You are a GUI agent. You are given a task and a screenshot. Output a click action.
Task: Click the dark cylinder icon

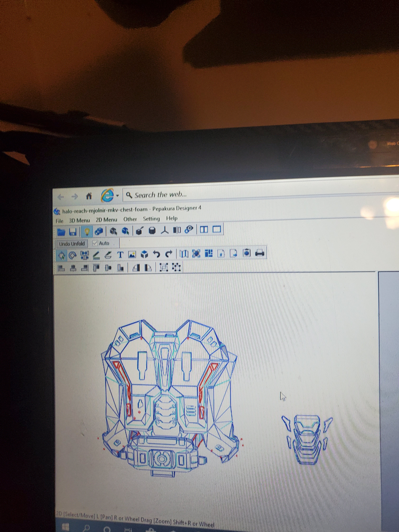[x=152, y=230]
